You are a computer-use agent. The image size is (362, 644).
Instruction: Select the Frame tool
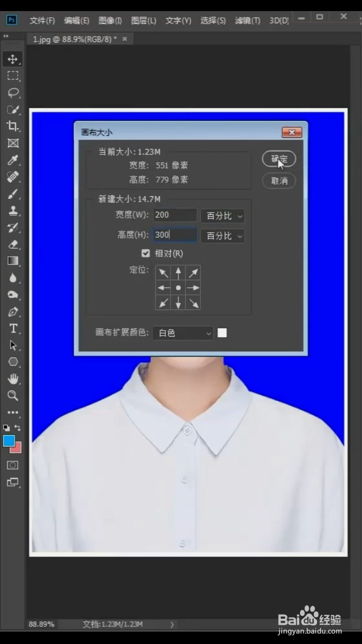pyautogui.click(x=13, y=143)
